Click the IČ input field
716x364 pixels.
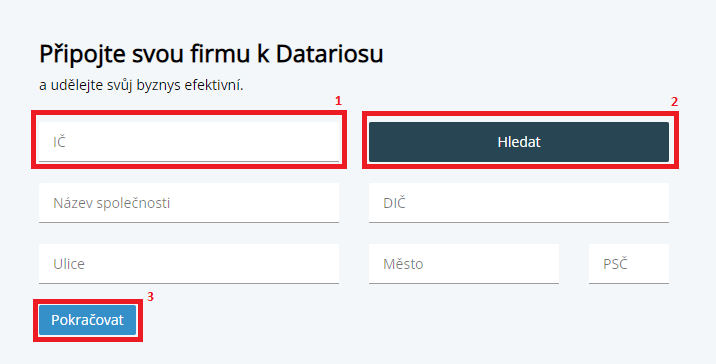(x=189, y=142)
